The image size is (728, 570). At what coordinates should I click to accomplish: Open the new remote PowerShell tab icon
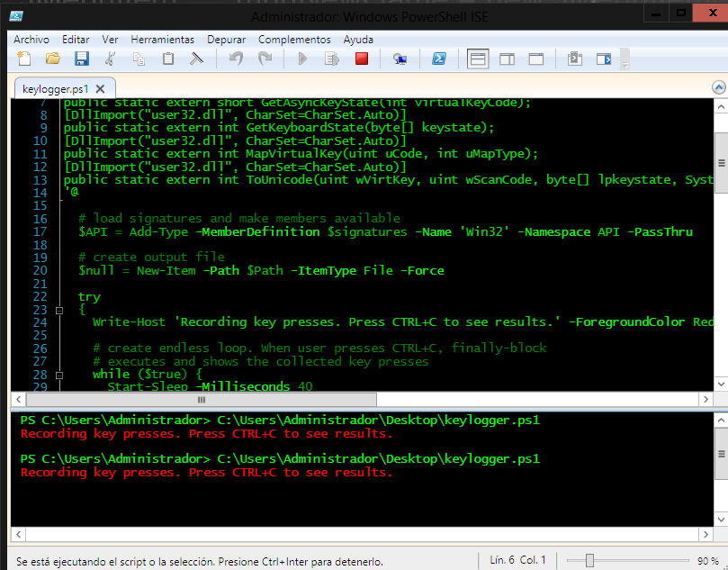click(x=400, y=59)
